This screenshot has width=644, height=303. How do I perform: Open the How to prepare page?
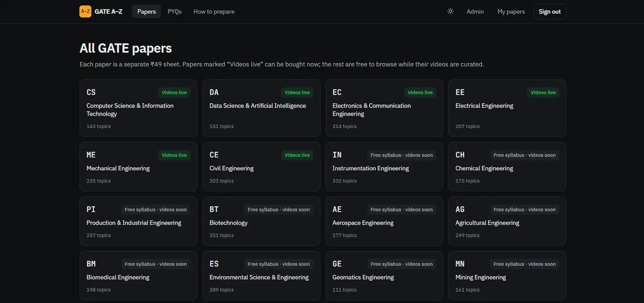(x=214, y=11)
